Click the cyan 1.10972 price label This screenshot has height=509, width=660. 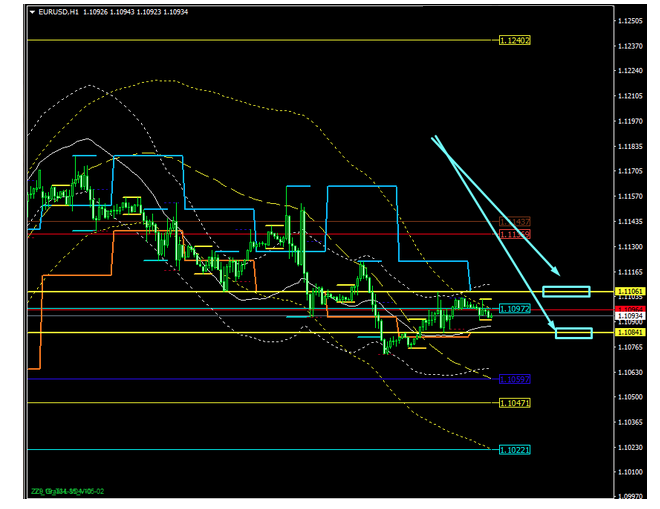(x=514, y=309)
